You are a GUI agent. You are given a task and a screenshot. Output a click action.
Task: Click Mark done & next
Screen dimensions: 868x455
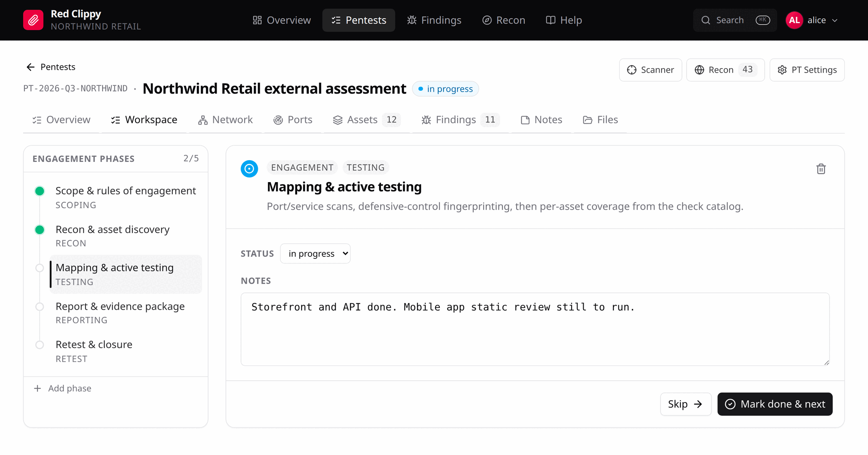pos(775,404)
